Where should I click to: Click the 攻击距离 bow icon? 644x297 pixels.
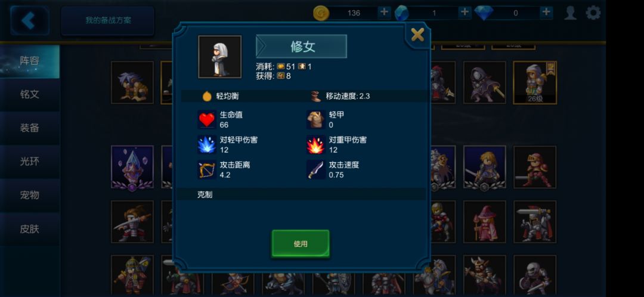coord(206,169)
